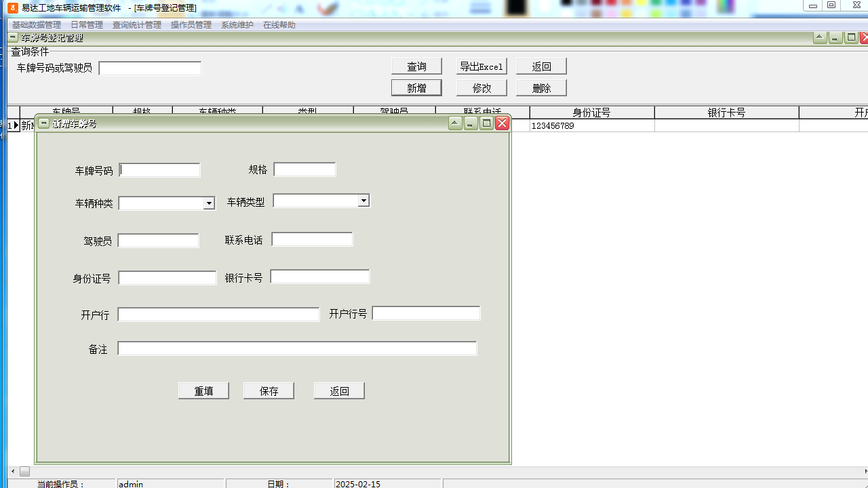
Task: Click the roll-up arrow icon of the 车牌号登记管理 window
Action: 820,38
